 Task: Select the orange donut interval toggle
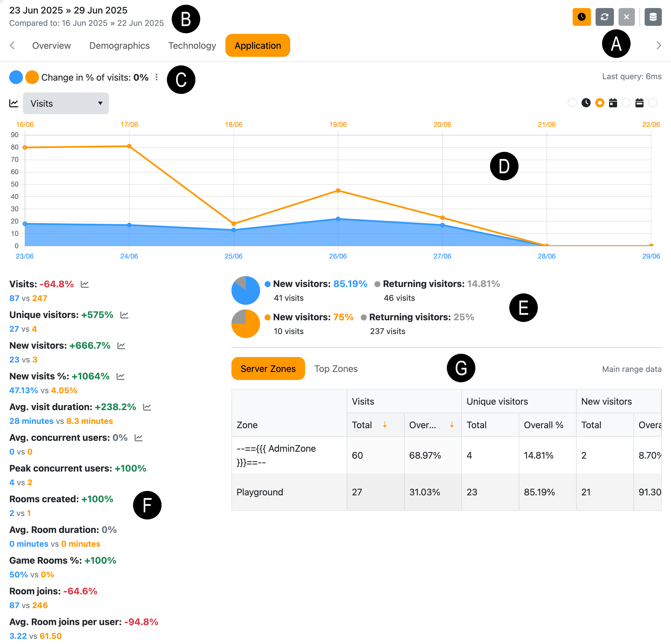coord(600,103)
